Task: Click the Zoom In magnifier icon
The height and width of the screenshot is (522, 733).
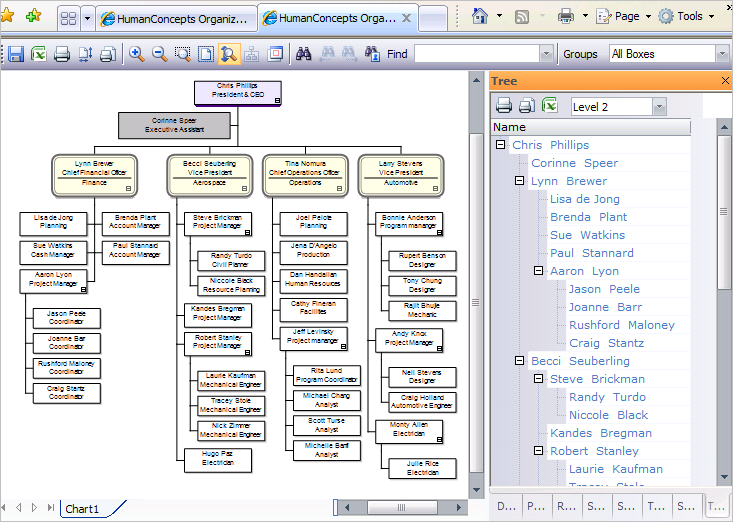Action: tap(137, 54)
